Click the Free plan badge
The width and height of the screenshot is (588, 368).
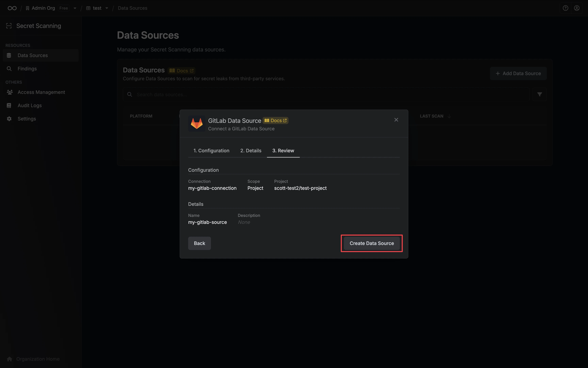[x=64, y=8]
